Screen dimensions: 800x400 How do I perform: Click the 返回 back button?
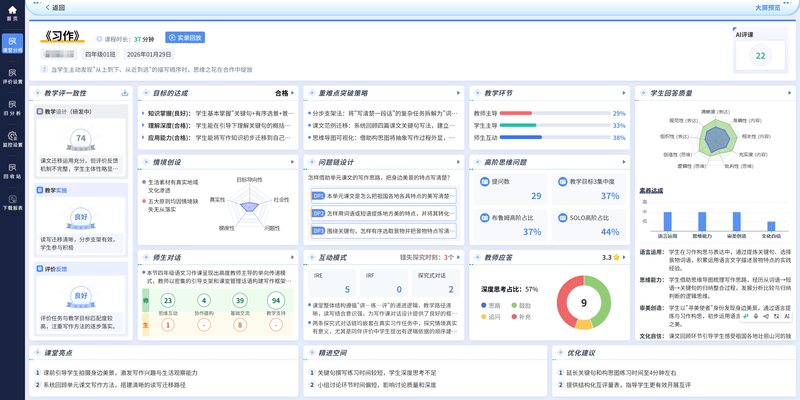[x=55, y=8]
